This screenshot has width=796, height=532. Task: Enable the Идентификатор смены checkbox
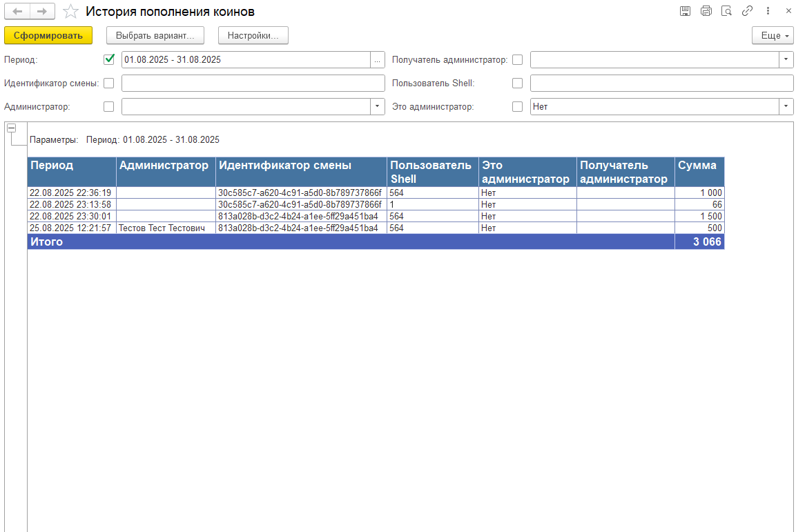tap(109, 83)
